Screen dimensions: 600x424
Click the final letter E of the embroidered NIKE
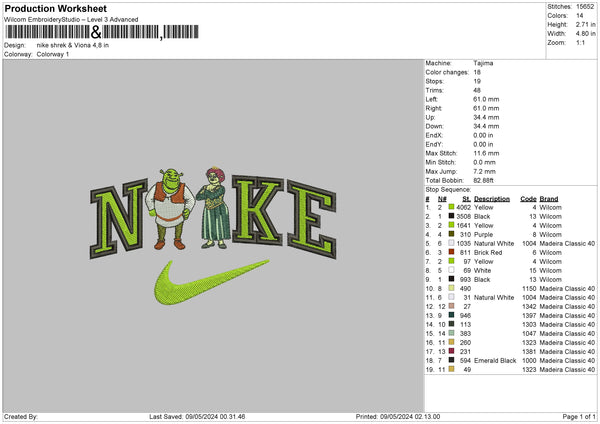(312, 219)
